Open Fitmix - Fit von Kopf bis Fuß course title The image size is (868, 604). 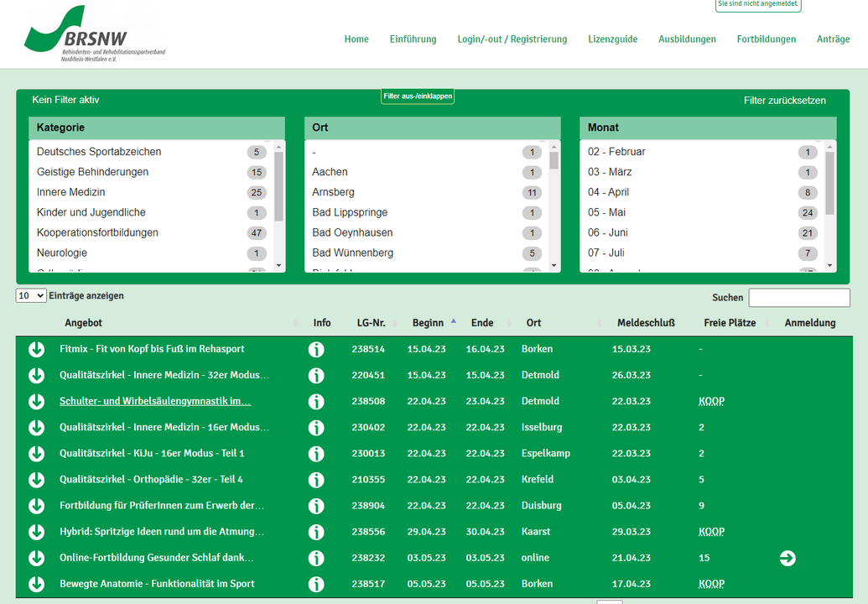pyautogui.click(x=152, y=349)
